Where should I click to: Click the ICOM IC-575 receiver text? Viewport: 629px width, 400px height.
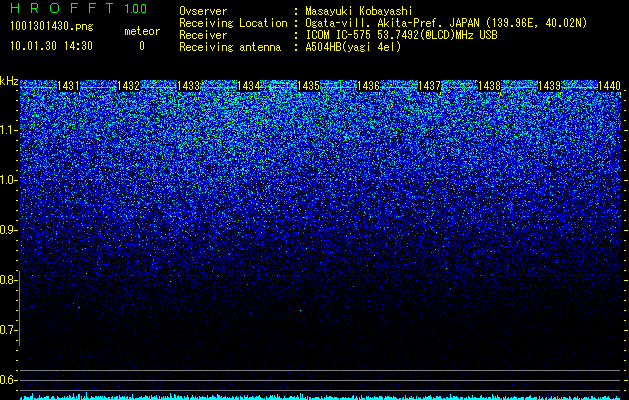point(401,35)
